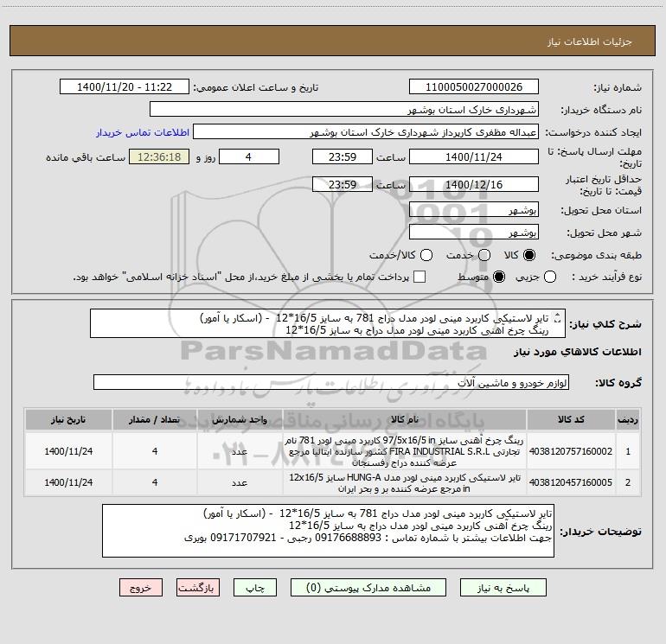The width and height of the screenshot is (666, 644).
Task: Click the requester field عبداله مظفری
Action: click(x=366, y=132)
